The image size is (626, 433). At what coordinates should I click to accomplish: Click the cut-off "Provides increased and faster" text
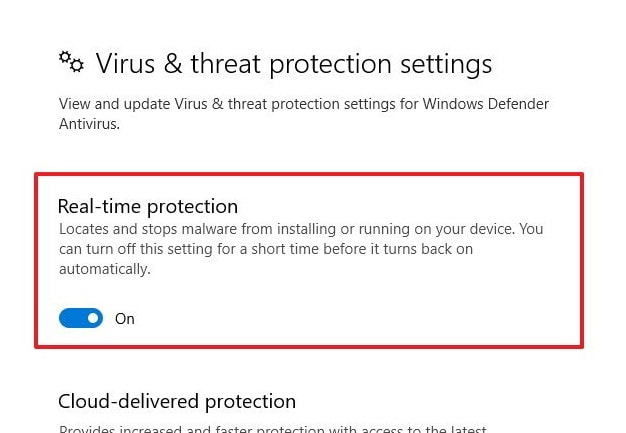pos(273,429)
